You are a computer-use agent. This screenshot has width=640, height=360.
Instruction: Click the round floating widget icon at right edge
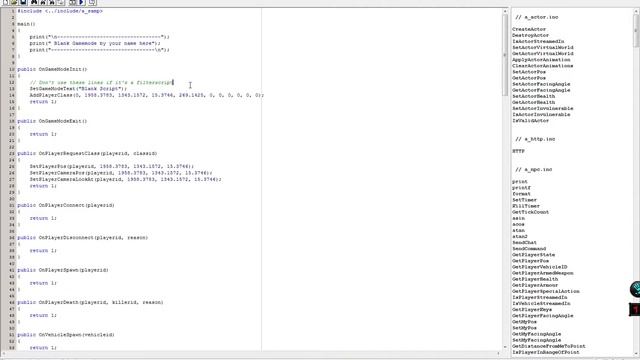pyautogui.click(x=636, y=289)
